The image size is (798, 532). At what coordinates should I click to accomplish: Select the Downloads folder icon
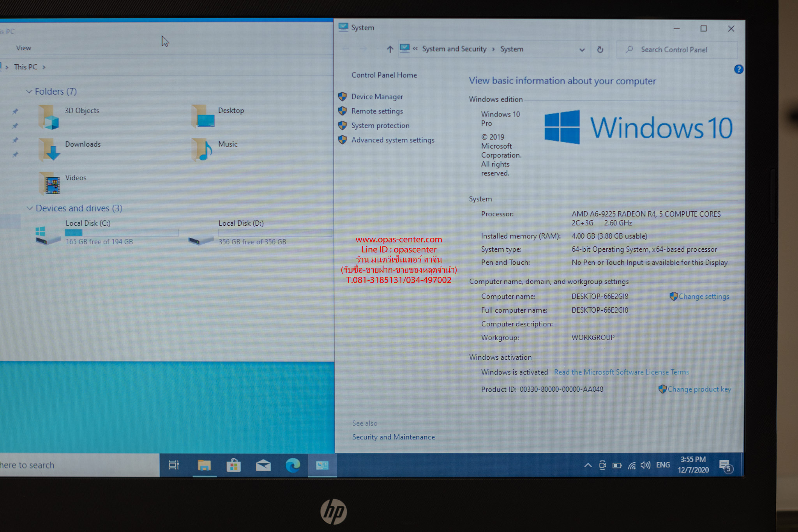pos(49,150)
